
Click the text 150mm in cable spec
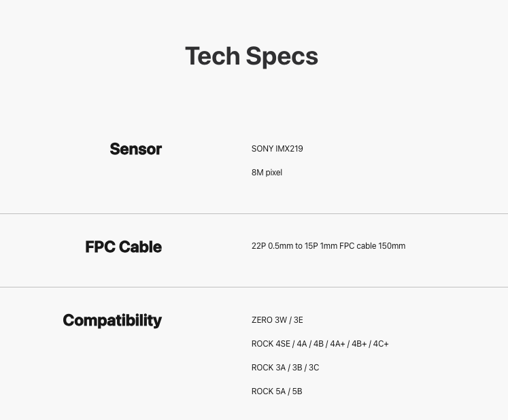[x=392, y=246]
